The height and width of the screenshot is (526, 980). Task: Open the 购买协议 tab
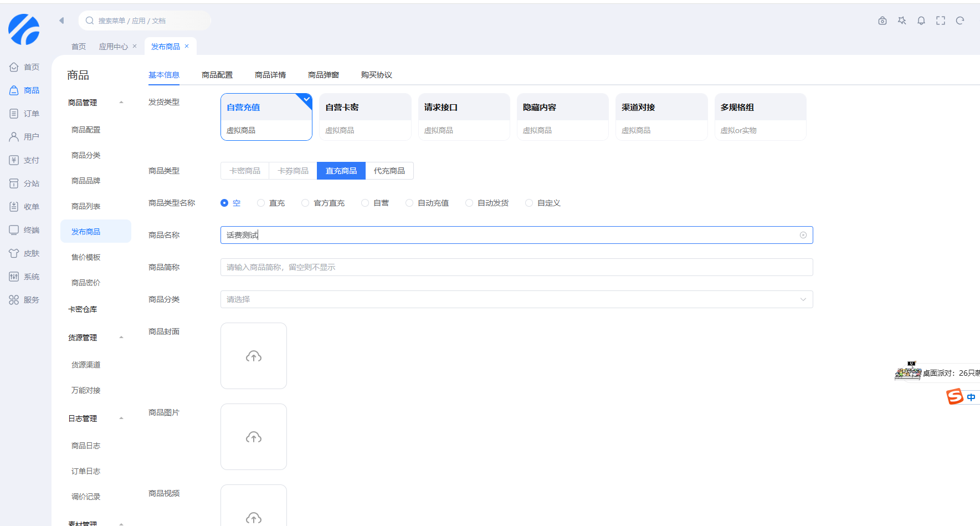click(x=376, y=74)
